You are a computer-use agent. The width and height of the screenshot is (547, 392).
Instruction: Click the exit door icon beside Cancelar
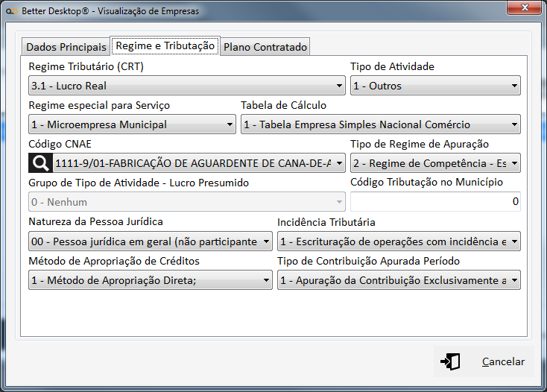[x=450, y=361]
